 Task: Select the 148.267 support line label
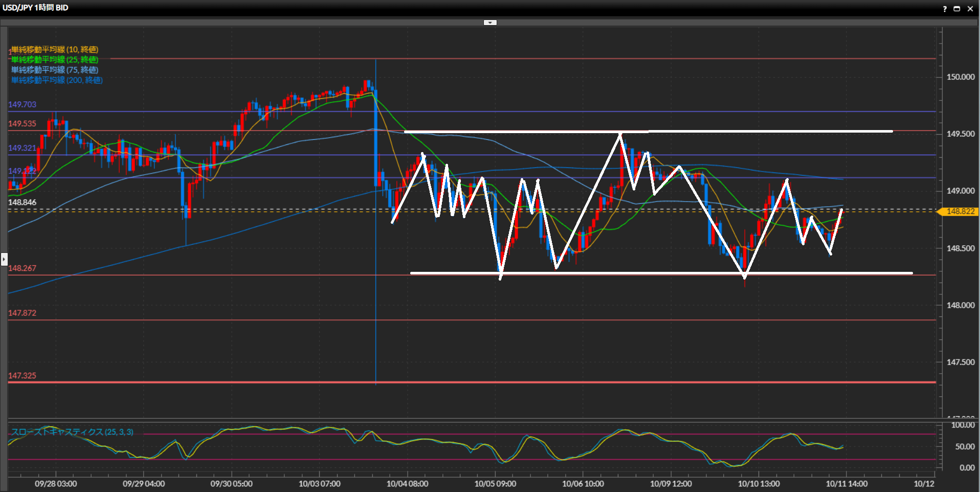click(23, 268)
